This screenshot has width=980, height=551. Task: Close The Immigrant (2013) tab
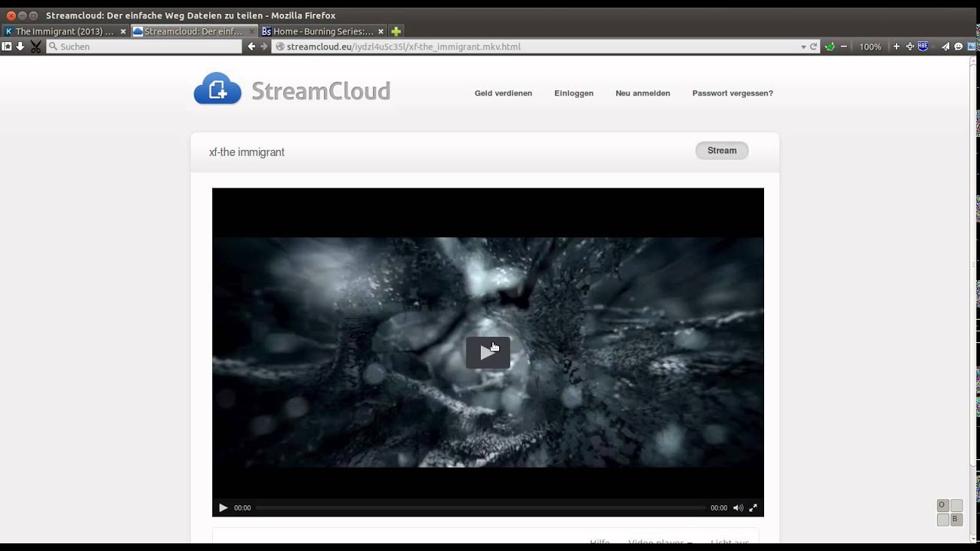tap(123, 31)
